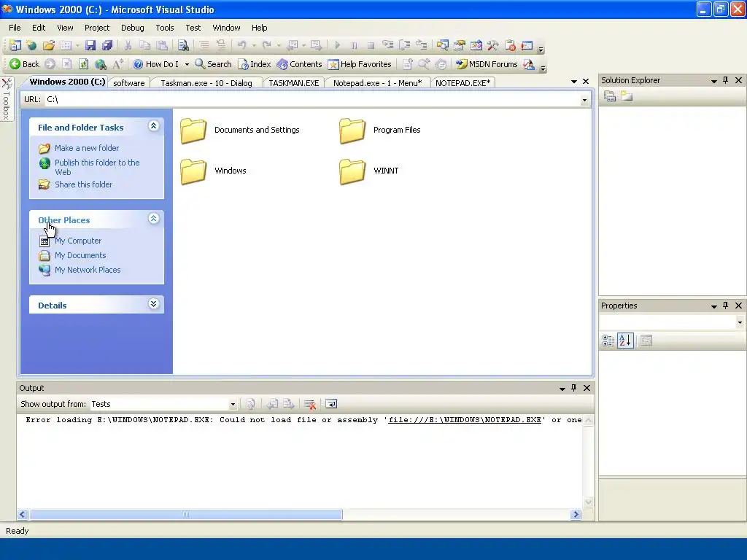Click Show All Files in Solution Explorer
The image size is (747, 560).
627,96
